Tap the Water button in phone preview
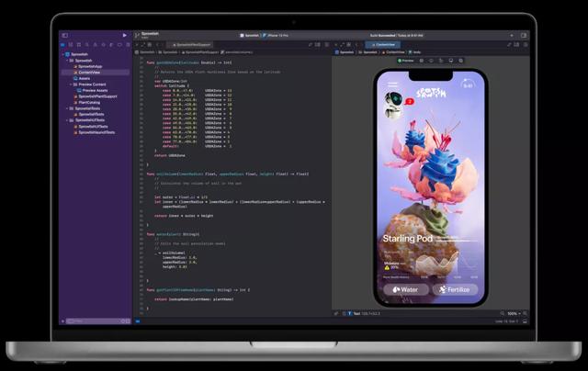 click(406, 289)
